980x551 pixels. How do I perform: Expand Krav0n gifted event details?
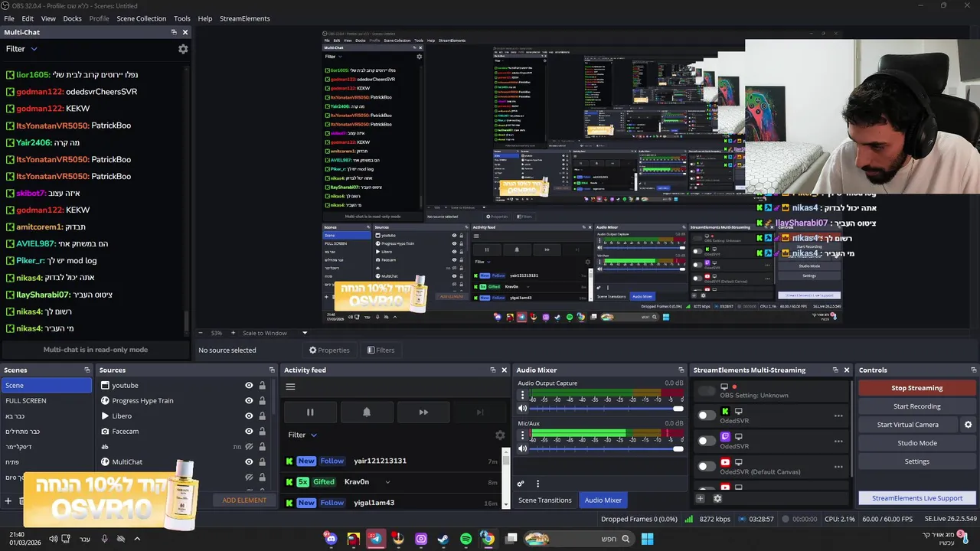(387, 482)
